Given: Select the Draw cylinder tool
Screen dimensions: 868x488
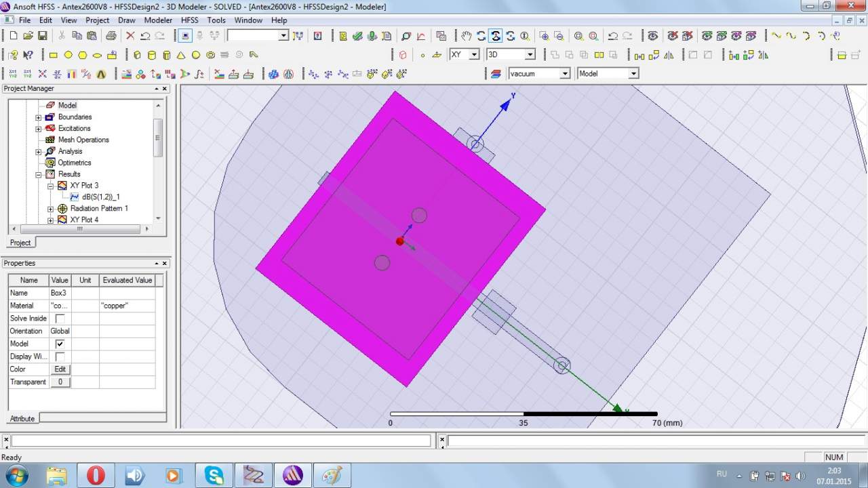Looking at the screenshot, I should point(151,55).
